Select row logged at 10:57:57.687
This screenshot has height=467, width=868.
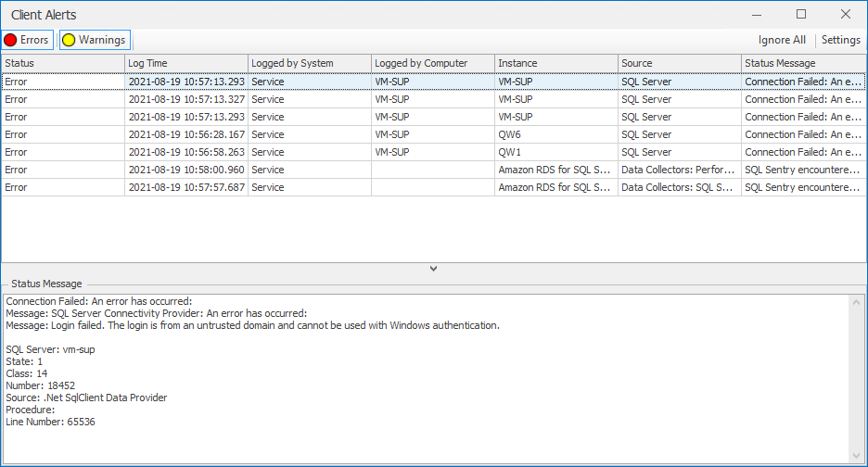433,187
